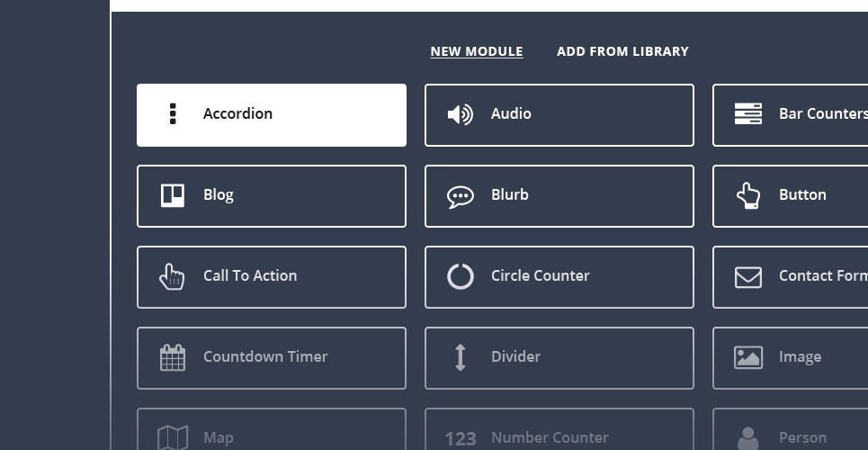Switch to the New Module tab
The width and height of the screenshot is (868, 450).
pyautogui.click(x=477, y=51)
